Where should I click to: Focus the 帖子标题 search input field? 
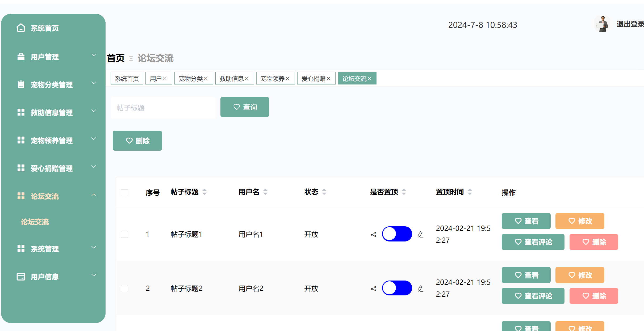coord(163,108)
